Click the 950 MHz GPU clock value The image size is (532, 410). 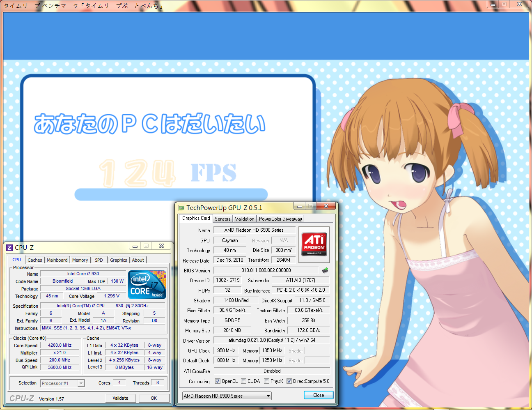226,350
